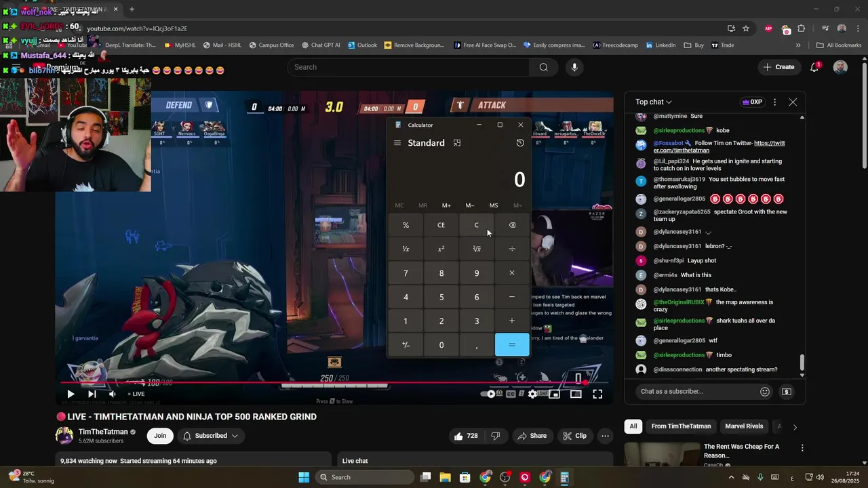Toggle autoplay switch in video player
Viewport: 868px width, 488px height.
(488, 394)
